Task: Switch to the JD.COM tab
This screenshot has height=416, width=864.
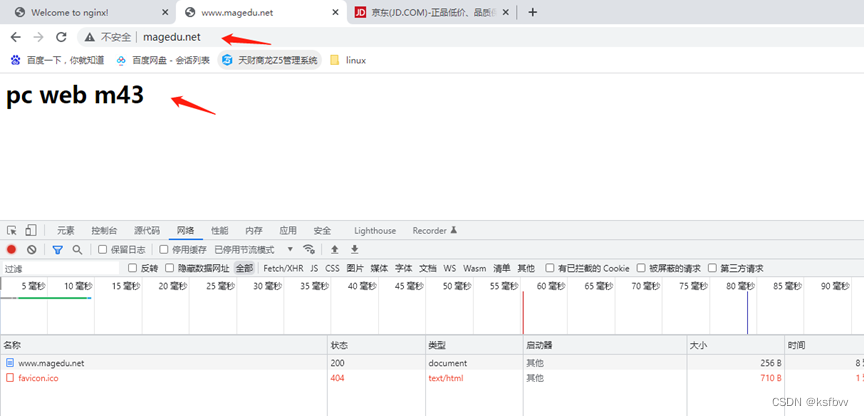Action: pos(433,12)
